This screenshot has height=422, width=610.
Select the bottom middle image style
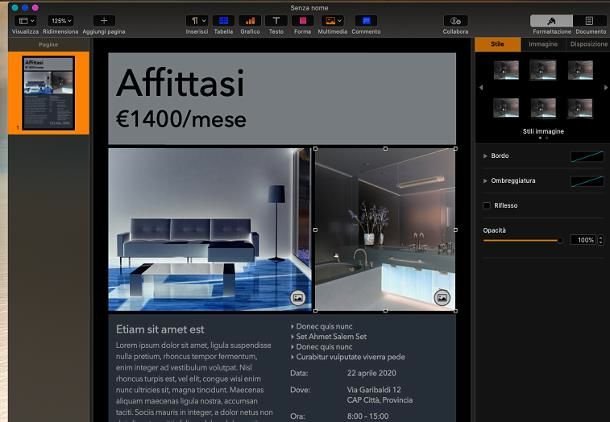click(x=543, y=108)
